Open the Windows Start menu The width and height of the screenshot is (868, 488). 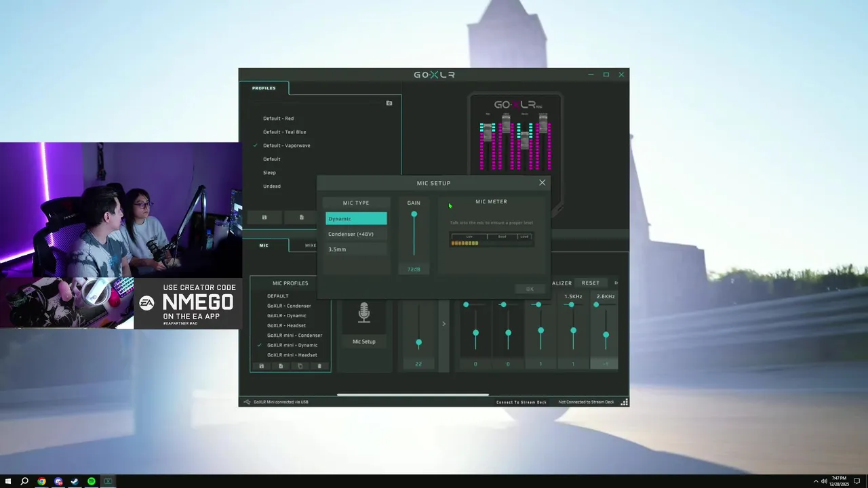(8, 481)
